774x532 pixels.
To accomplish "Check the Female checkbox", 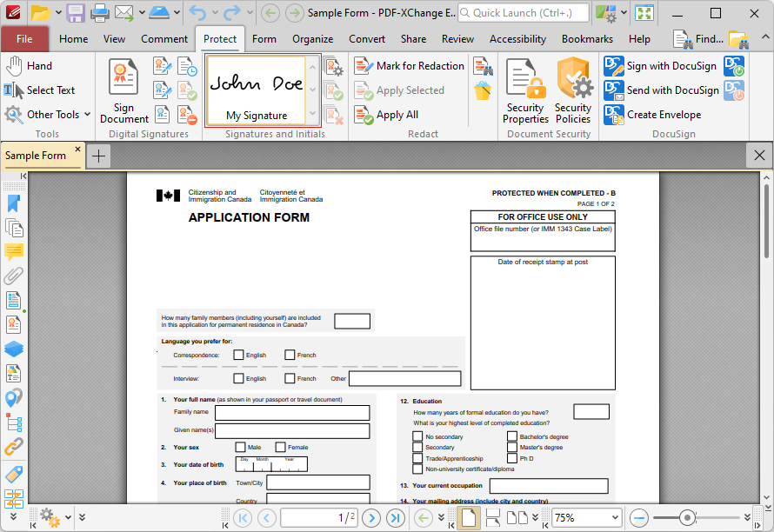I will (x=280, y=447).
